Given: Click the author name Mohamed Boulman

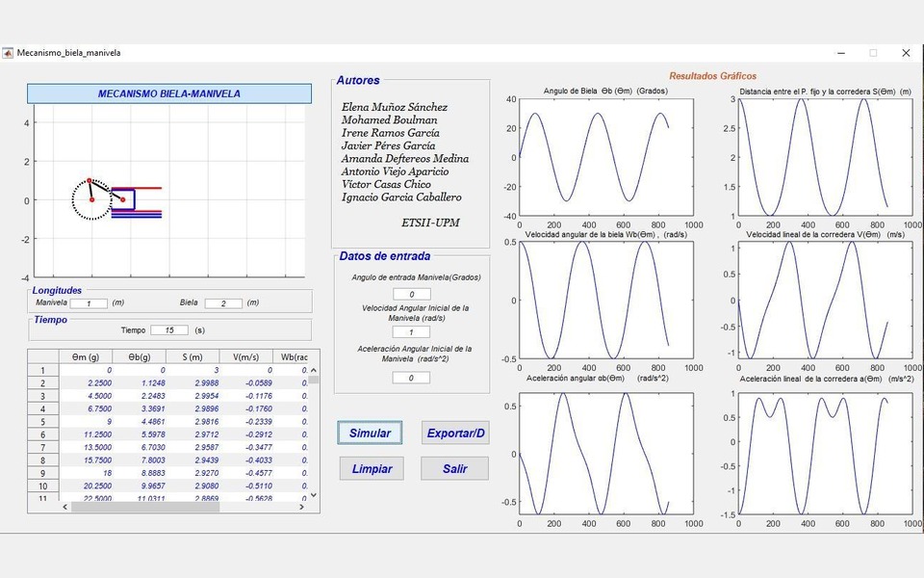Looking at the screenshot, I should click(x=390, y=120).
